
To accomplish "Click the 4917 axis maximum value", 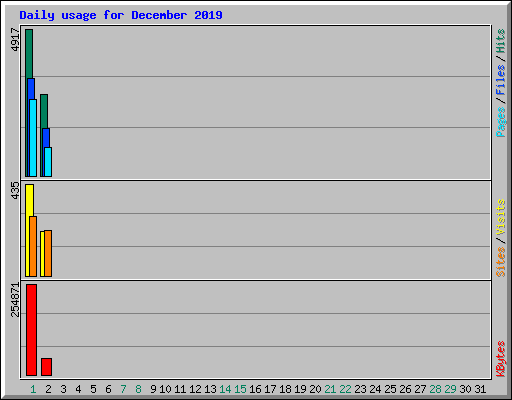I will [x=15, y=40].
